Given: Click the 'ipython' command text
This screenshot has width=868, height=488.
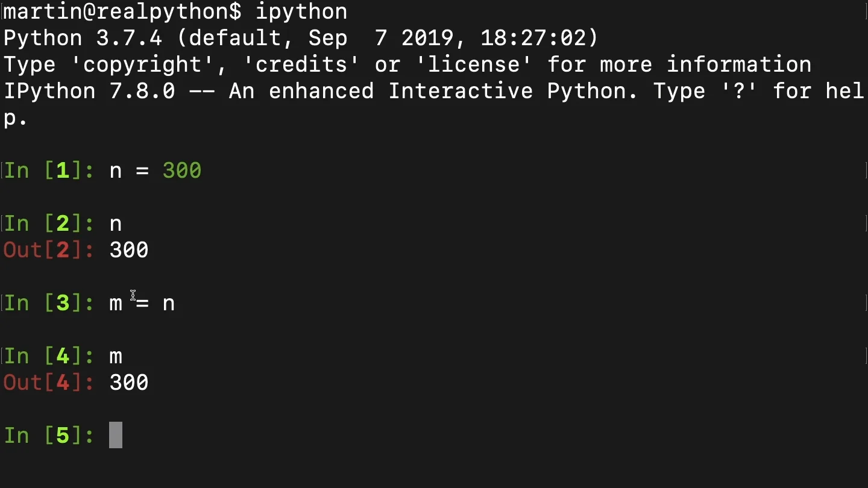Looking at the screenshot, I should (x=301, y=12).
